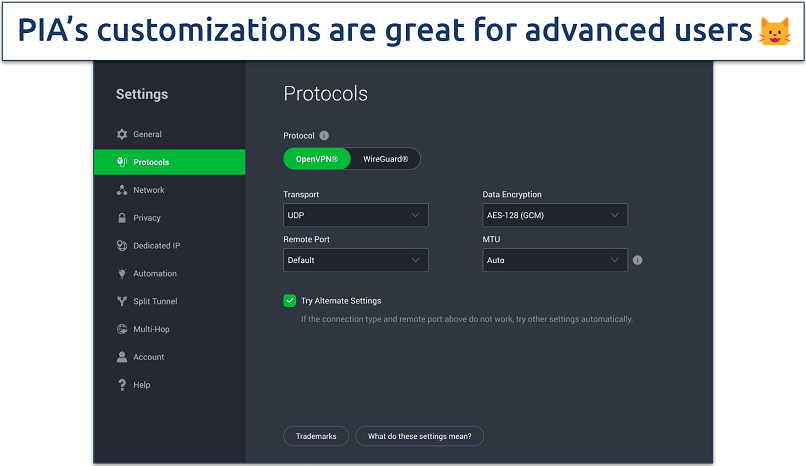Select the OpenVPN protocol option

[x=317, y=159]
